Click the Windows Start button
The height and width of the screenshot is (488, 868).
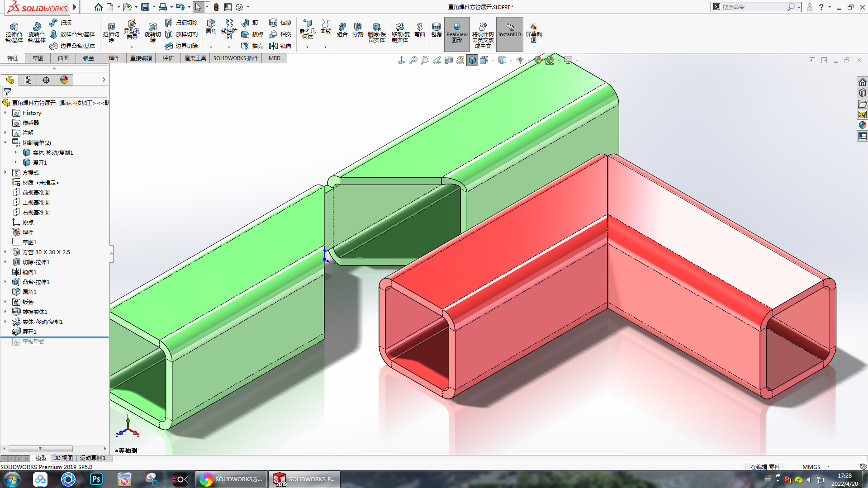(x=12, y=479)
